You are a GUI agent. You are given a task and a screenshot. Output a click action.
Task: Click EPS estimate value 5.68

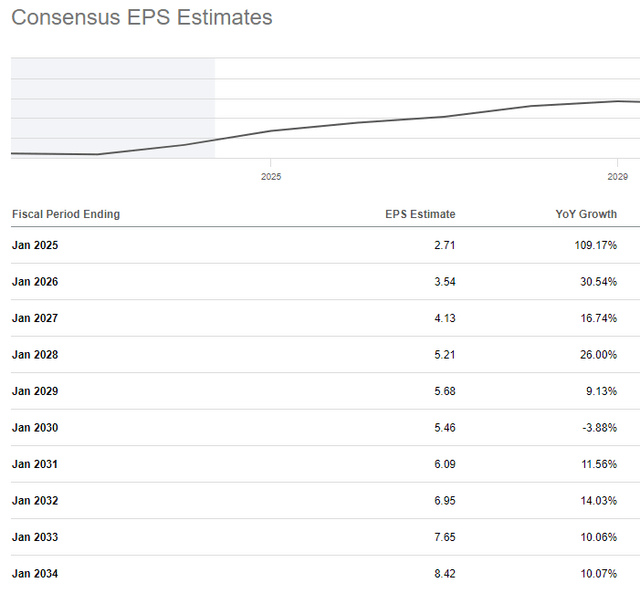pos(445,391)
